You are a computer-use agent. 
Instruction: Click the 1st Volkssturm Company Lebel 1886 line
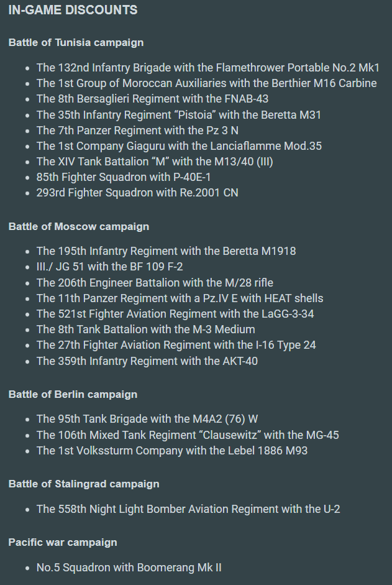(171, 451)
